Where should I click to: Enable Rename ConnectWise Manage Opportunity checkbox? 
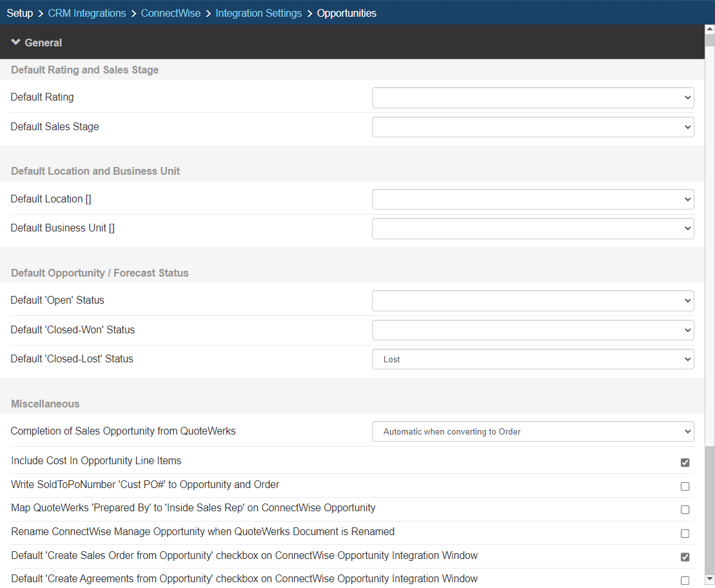tap(685, 533)
